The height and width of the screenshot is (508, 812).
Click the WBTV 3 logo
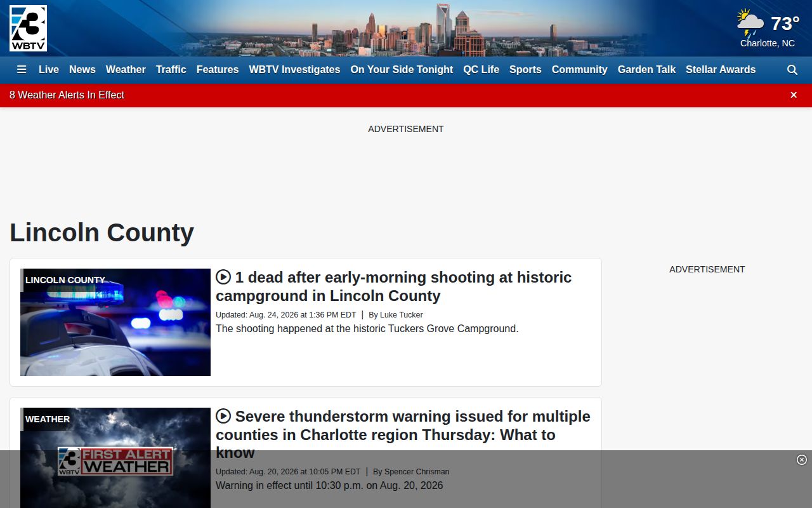point(28,29)
